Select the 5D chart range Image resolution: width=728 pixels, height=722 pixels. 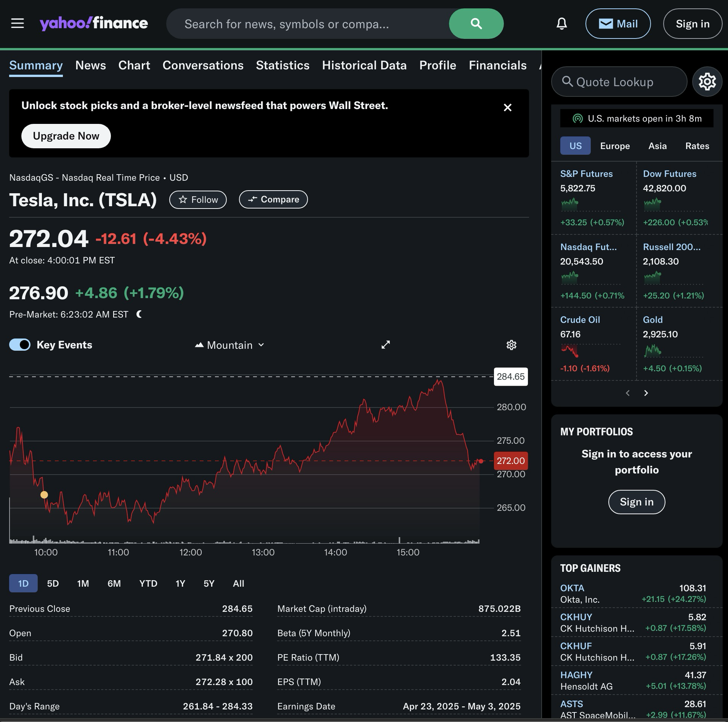[53, 583]
